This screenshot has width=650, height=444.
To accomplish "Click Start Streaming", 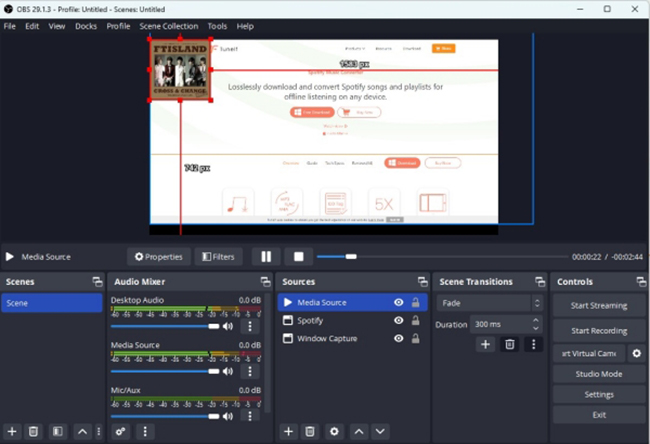I will [x=599, y=306].
